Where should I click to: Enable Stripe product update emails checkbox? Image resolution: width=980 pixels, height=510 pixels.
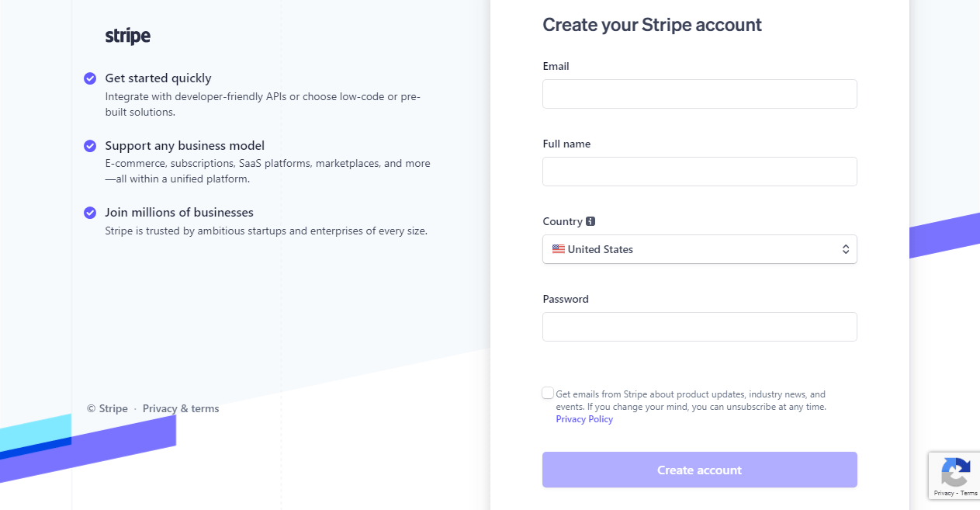point(548,393)
